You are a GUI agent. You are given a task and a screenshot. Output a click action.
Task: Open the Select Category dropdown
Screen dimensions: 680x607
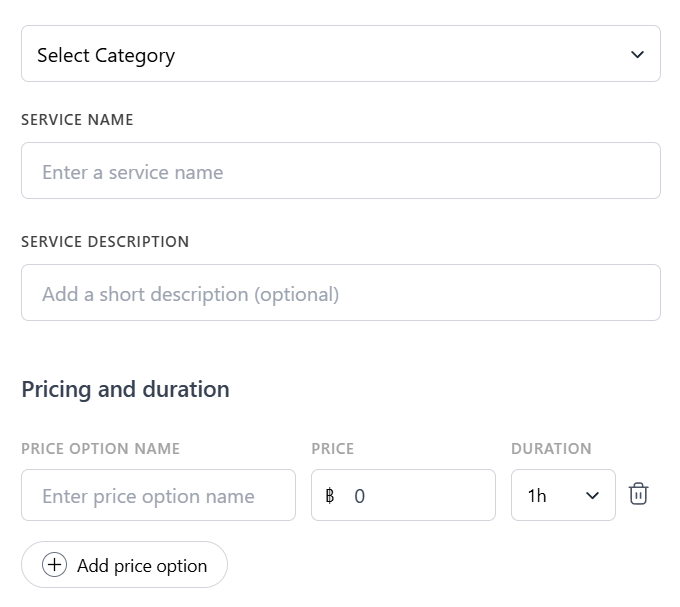(340, 54)
